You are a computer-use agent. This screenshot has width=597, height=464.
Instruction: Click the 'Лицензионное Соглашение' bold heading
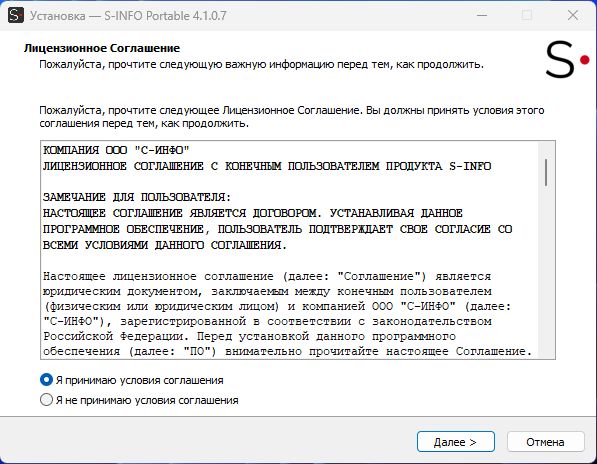coord(102,48)
